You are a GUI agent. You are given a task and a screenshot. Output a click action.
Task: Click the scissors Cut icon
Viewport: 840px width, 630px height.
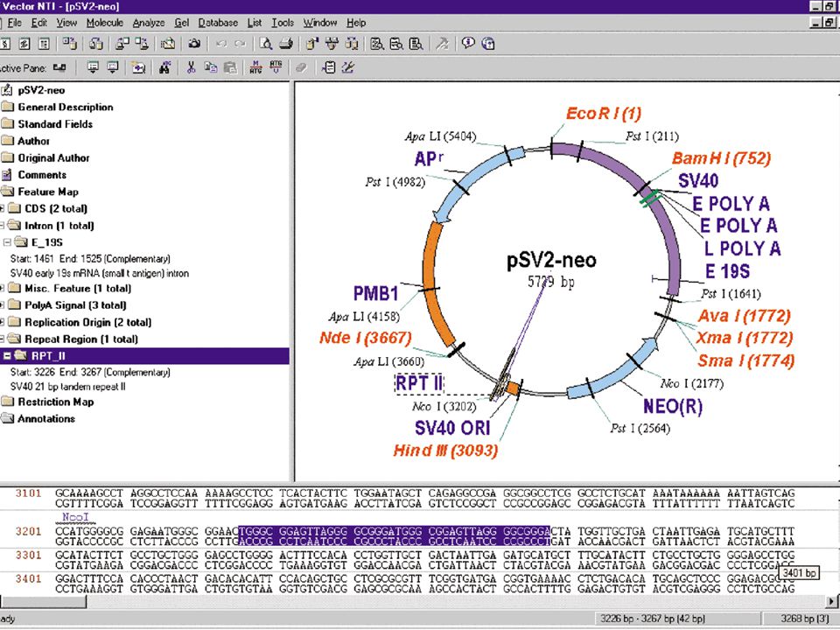click(x=192, y=67)
